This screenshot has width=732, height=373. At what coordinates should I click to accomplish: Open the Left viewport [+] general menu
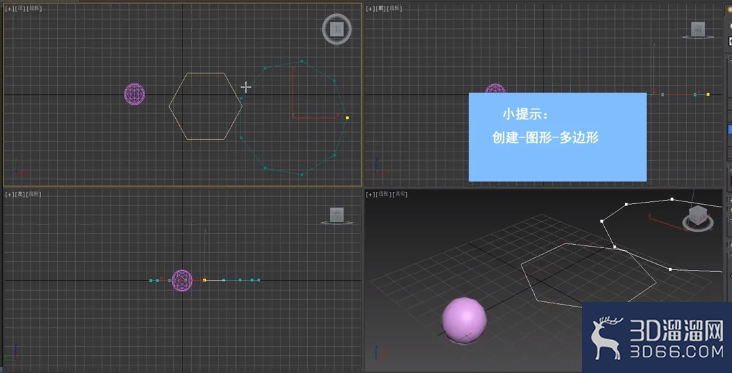[9, 194]
